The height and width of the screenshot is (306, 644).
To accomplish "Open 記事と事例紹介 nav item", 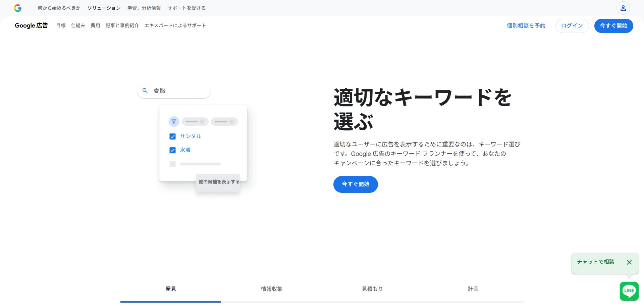I will tap(122, 26).
